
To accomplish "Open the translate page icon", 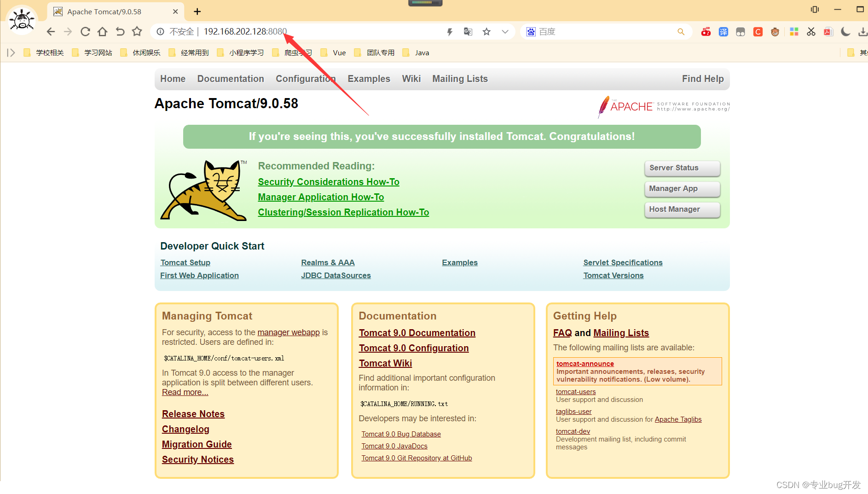I will 468,32.
